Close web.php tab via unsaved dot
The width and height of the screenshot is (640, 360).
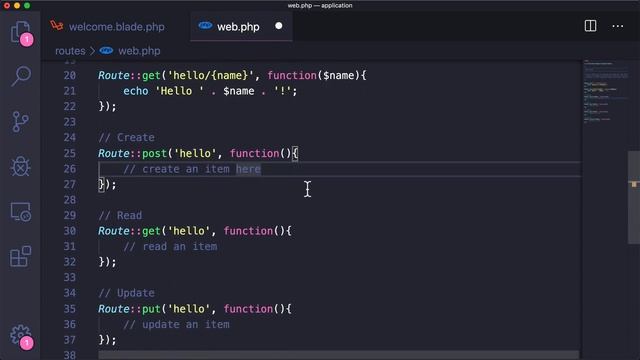(279, 26)
